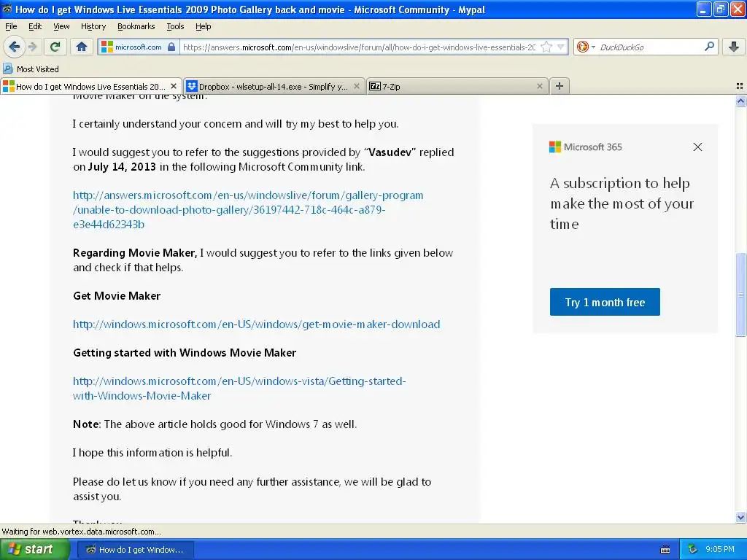Screen dimensions: 747x560
Task: Open the get-movie-maker-download link
Action: click(x=256, y=324)
